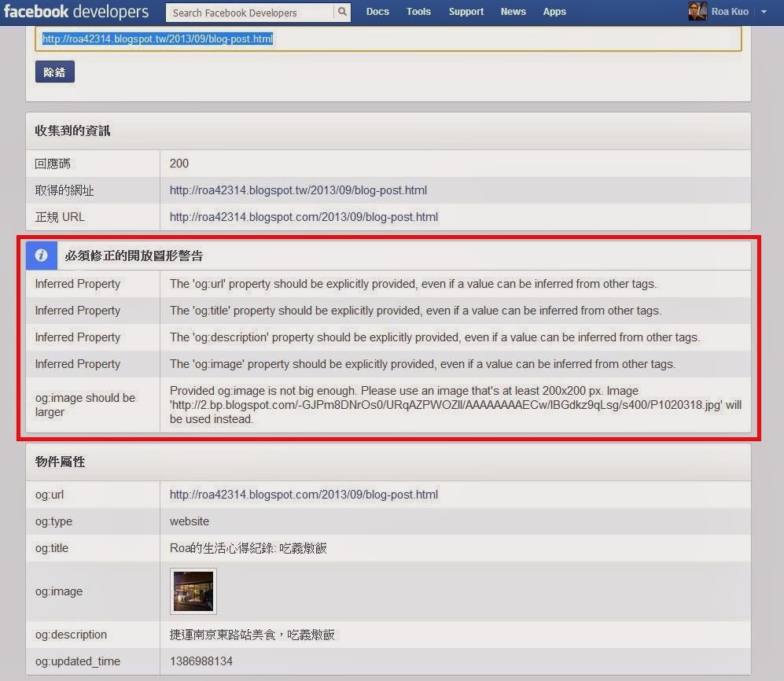Click the og:type value website
Screen dimensions: 784x681
click(189, 521)
